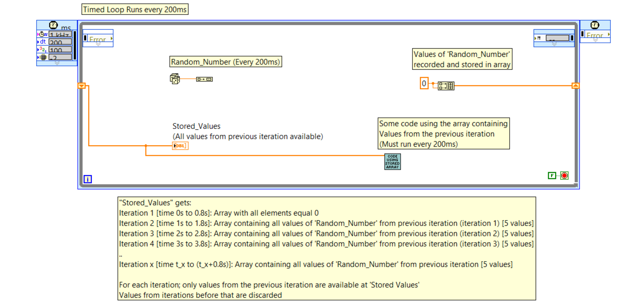
Task: Click the 'ms' units label on input node
Action: coord(66,28)
